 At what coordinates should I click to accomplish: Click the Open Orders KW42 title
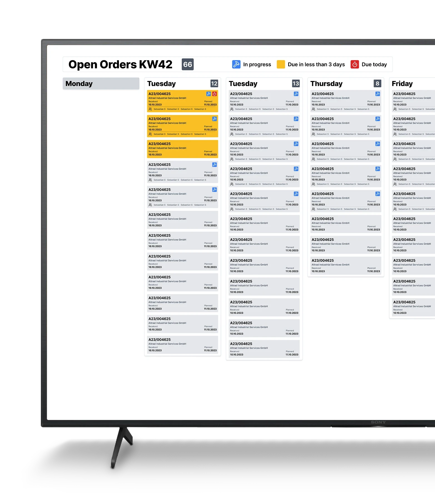[x=120, y=64]
